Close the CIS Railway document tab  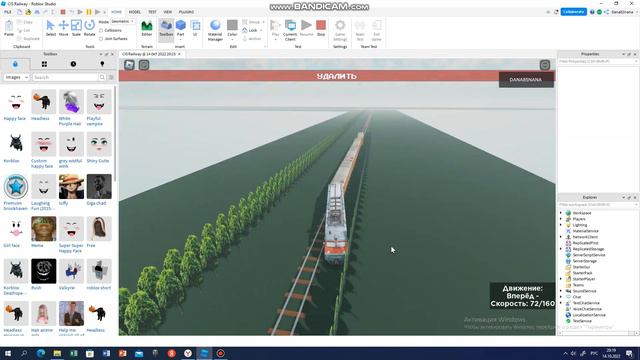[x=179, y=54]
